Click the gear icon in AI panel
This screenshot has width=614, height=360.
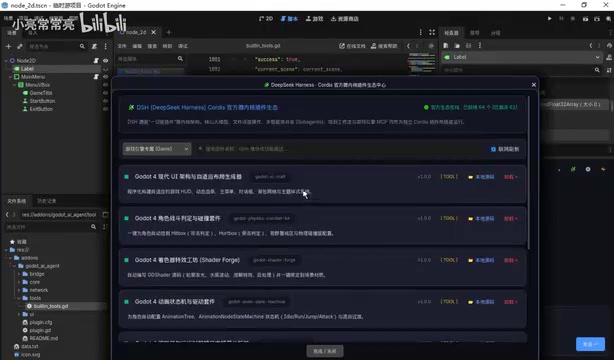coord(588,169)
